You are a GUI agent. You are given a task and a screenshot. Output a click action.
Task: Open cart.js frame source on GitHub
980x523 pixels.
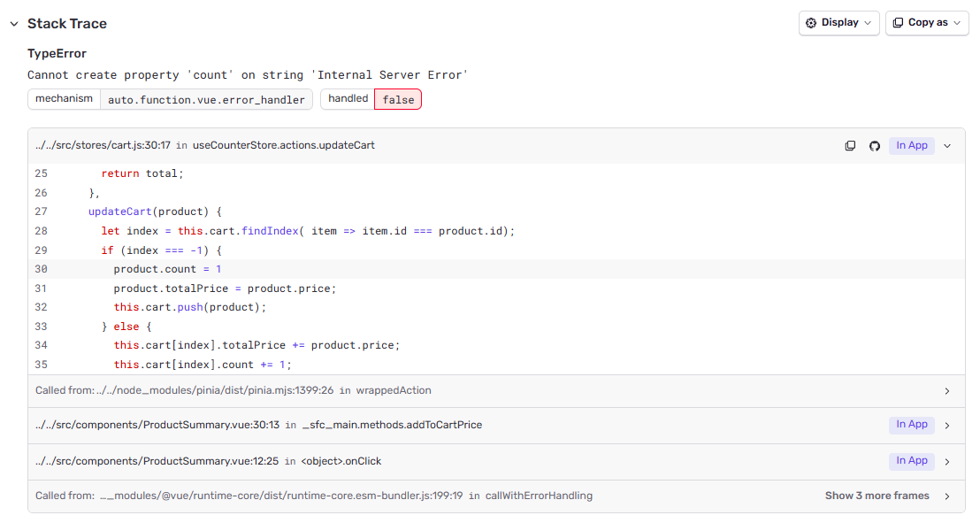[875, 146]
